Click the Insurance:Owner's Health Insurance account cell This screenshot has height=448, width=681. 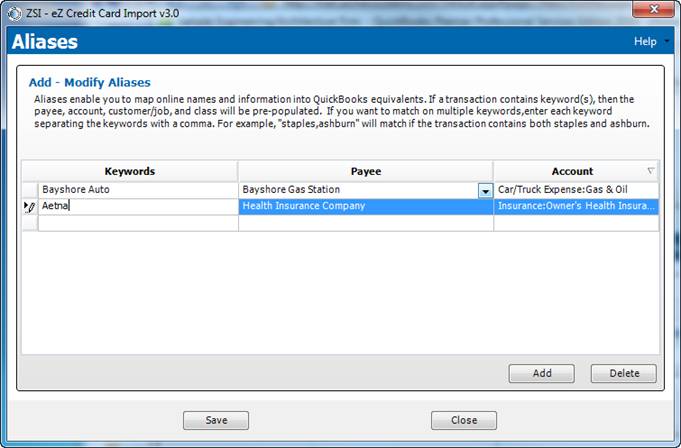[x=576, y=206]
